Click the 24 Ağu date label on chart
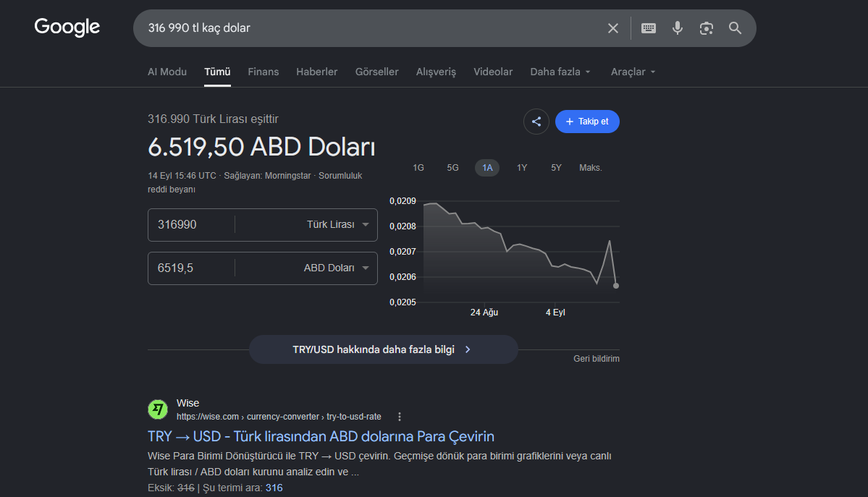Screen dimensions: 868x497 click(484, 313)
